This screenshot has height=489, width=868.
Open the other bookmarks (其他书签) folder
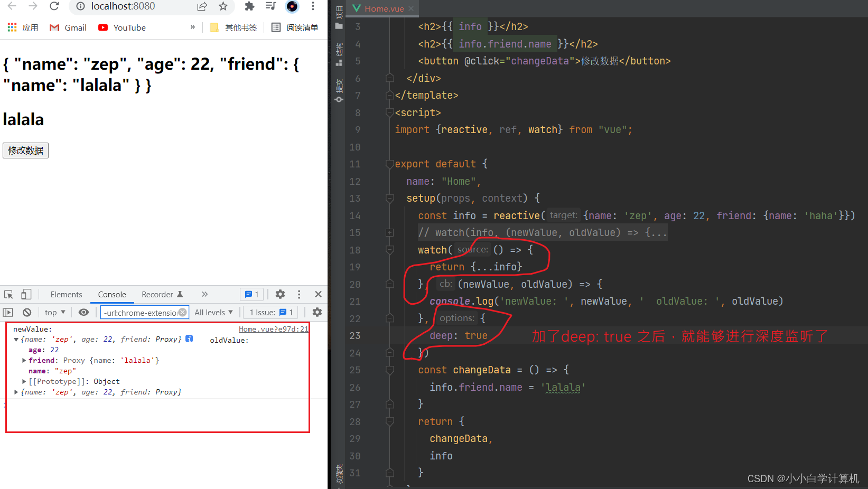[x=234, y=27]
